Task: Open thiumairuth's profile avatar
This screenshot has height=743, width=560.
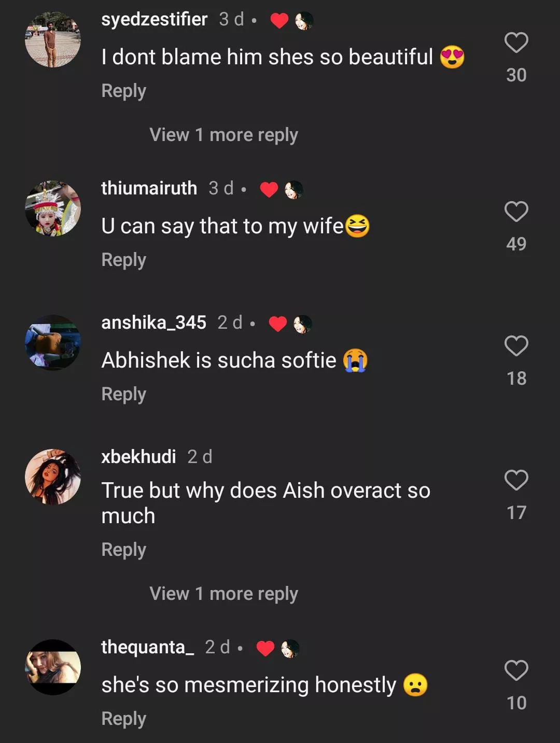Action: pos(53,208)
